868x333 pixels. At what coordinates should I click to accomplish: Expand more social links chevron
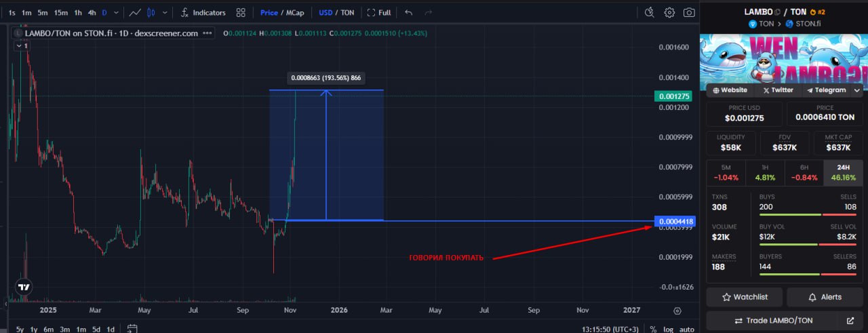pyautogui.click(x=857, y=90)
